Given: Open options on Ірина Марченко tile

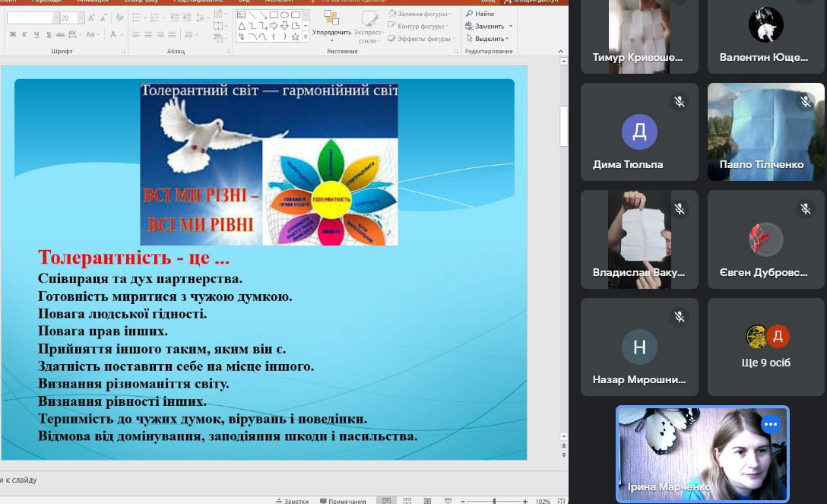Looking at the screenshot, I should [771, 424].
